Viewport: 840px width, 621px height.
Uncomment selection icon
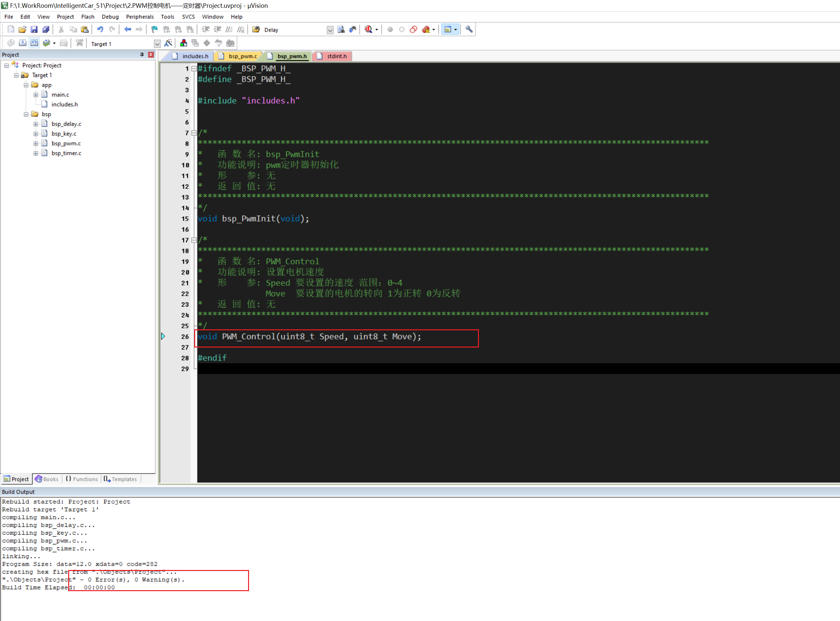[x=241, y=30]
